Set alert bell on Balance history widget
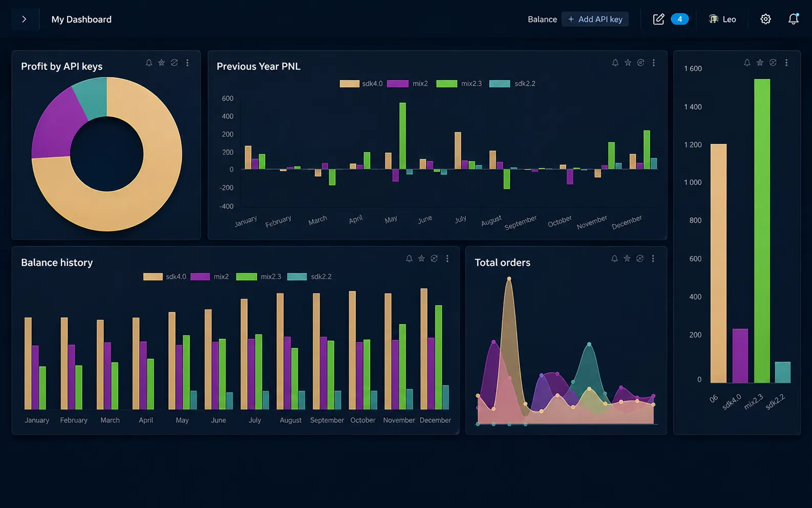The image size is (812, 508). pyautogui.click(x=409, y=259)
